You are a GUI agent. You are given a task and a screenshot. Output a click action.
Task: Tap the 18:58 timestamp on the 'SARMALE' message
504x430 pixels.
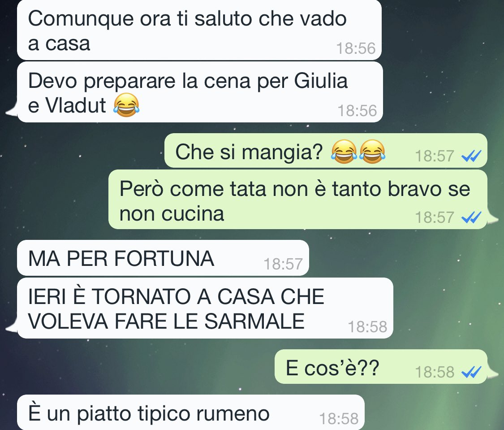367,327
